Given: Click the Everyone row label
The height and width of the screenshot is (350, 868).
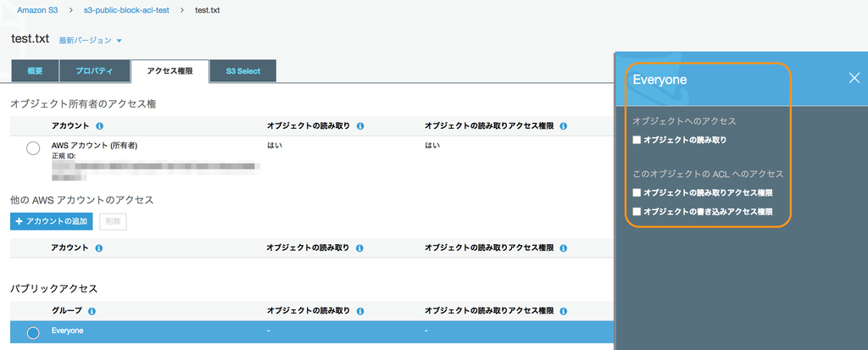Looking at the screenshot, I should pos(68,331).
